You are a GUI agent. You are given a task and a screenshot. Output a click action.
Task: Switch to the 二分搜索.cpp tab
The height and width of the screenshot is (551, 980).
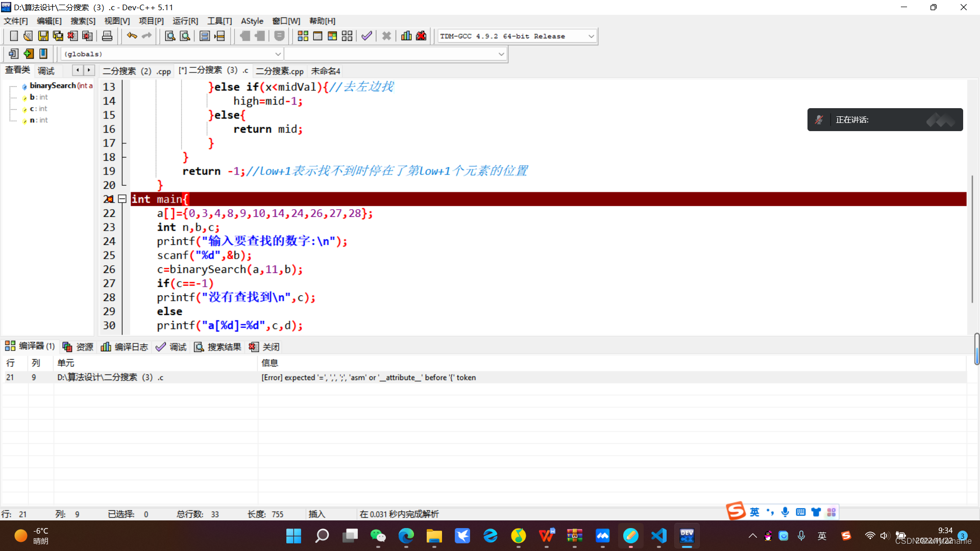279,71
